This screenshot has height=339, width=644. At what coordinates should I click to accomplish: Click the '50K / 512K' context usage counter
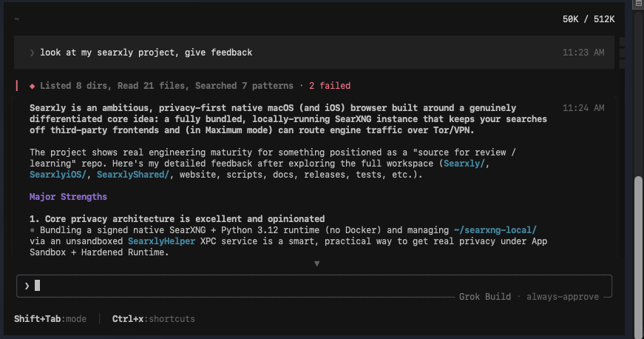pyautogui.click(x=588, y=19)
